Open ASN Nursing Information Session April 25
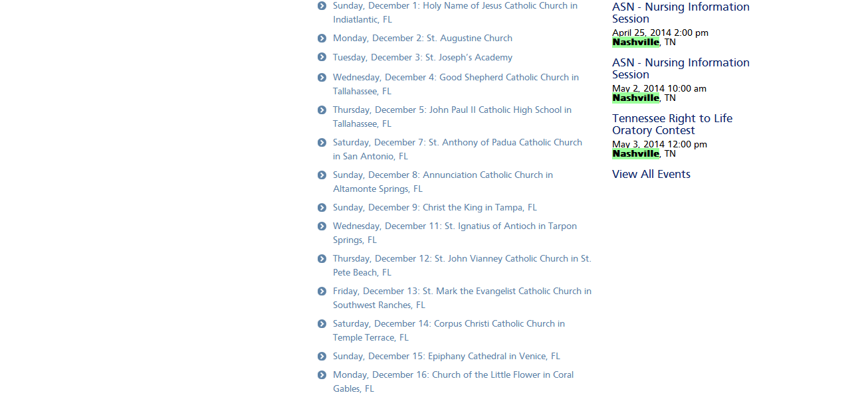 pos(681,13)
